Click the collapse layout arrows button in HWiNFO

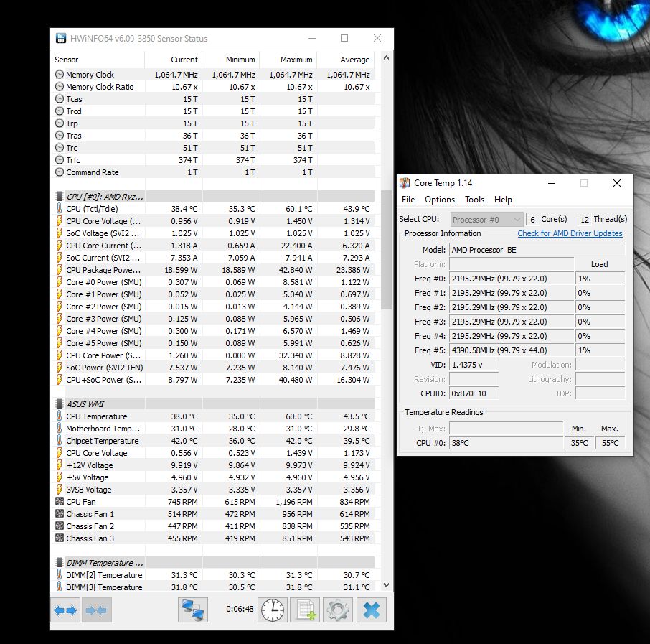[x=97, y=610]
